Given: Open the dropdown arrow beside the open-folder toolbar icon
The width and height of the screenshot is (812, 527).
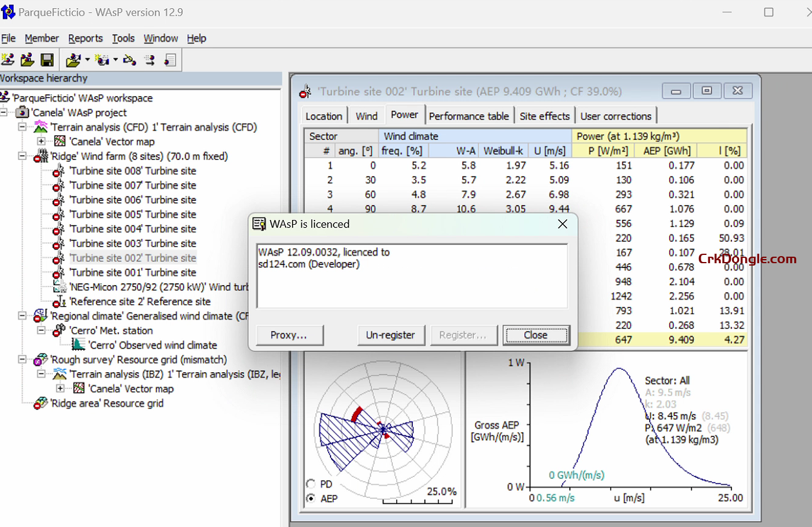Looking at the screenshot, I should (87, 60).
